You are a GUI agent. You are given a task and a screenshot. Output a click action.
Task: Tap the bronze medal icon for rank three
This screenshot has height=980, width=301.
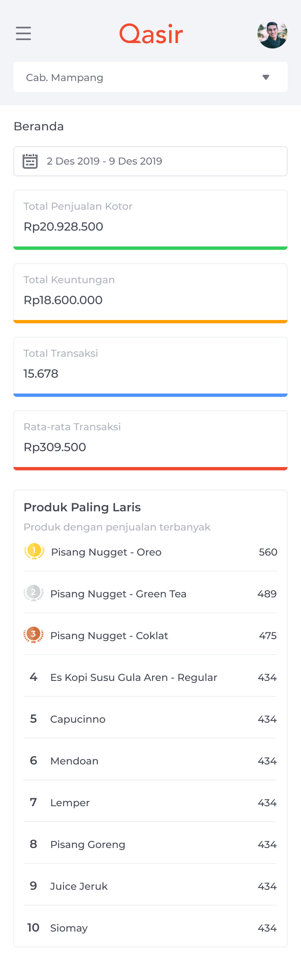coord(34,635)
